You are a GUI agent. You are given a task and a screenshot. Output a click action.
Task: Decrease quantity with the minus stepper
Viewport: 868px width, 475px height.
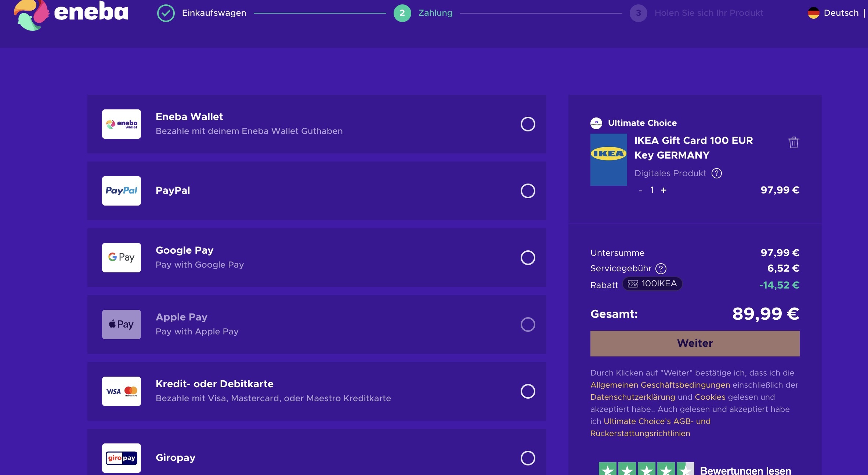point(641,191)
